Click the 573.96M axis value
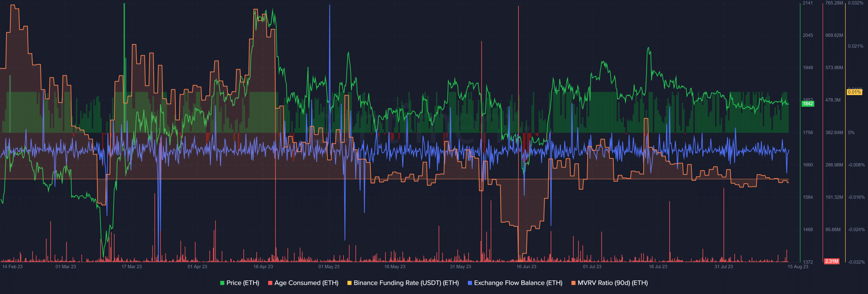This screenshot has height=294, width=868. click(834, 67)
